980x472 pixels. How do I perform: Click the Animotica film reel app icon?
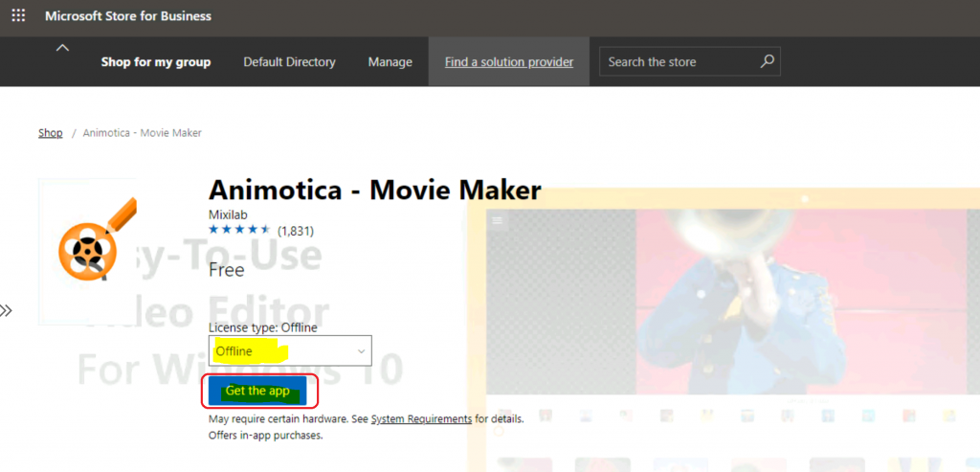(87, 251)
